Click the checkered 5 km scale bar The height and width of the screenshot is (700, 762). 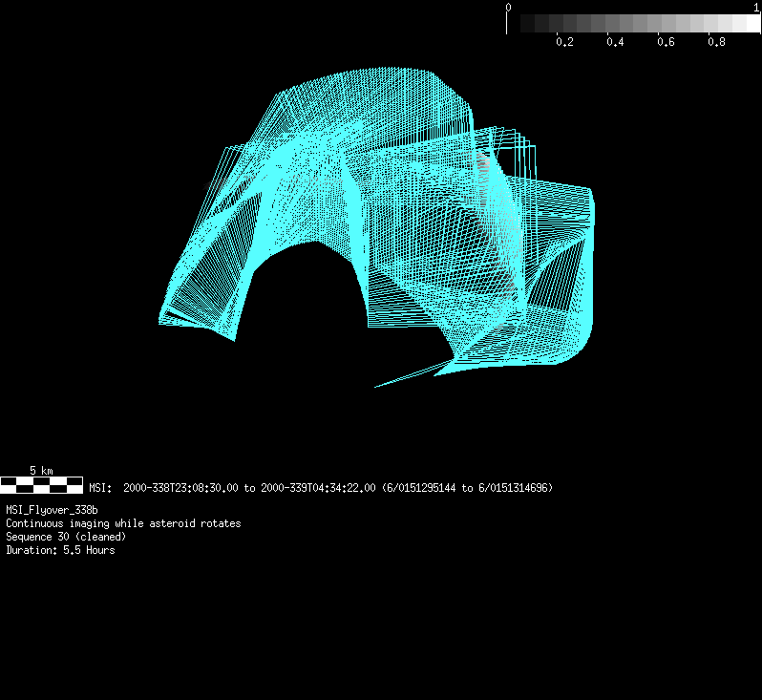click(41, 484)
